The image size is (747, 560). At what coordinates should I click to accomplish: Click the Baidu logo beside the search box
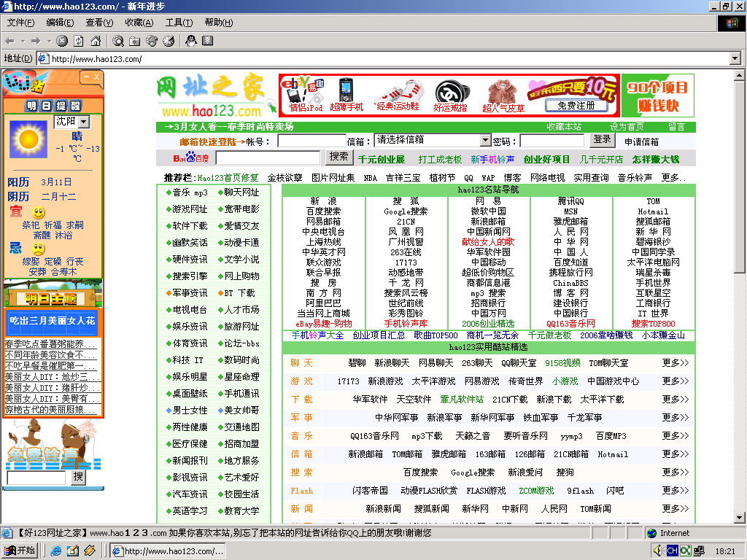tap(190, 157)
